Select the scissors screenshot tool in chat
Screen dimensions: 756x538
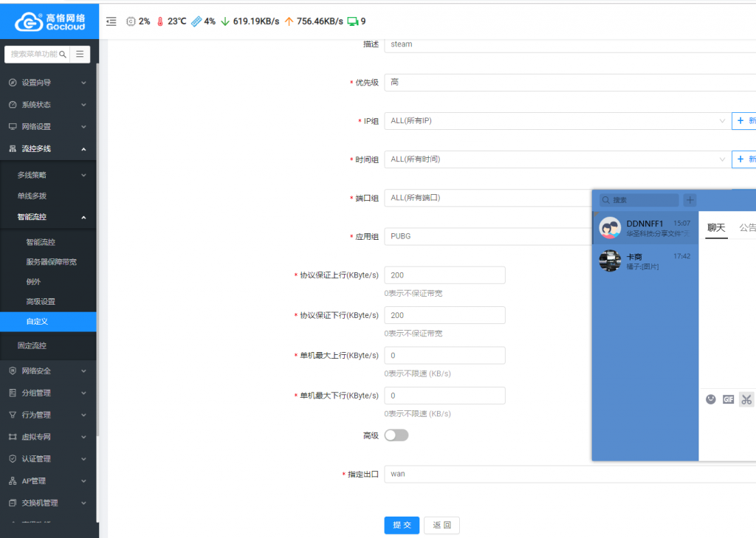tap(746, 399)
